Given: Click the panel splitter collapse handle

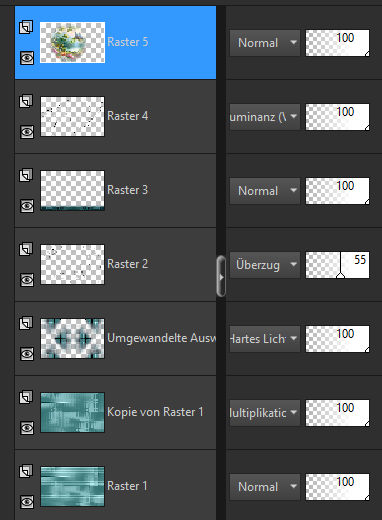Looking at the screenshot, I should coord(221,276).
